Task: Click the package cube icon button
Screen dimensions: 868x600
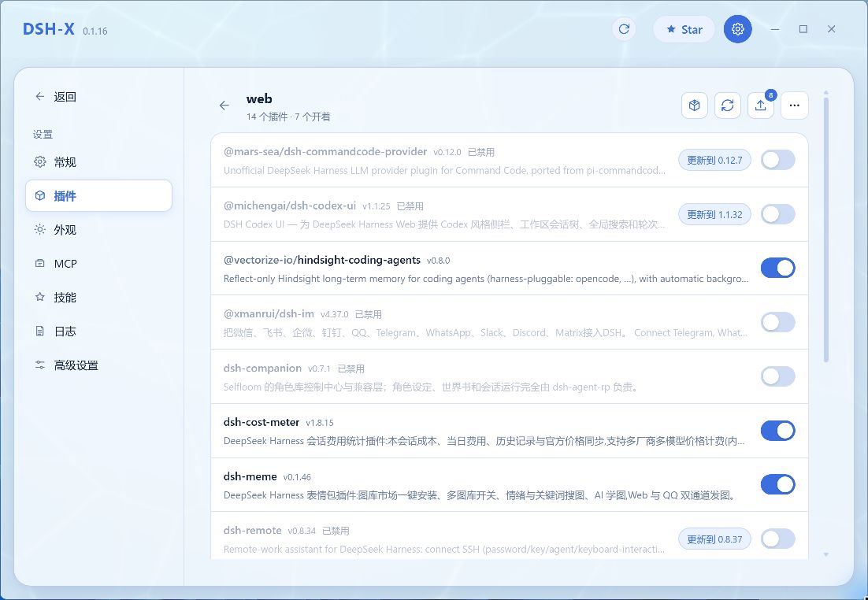Action: (694, 106)
